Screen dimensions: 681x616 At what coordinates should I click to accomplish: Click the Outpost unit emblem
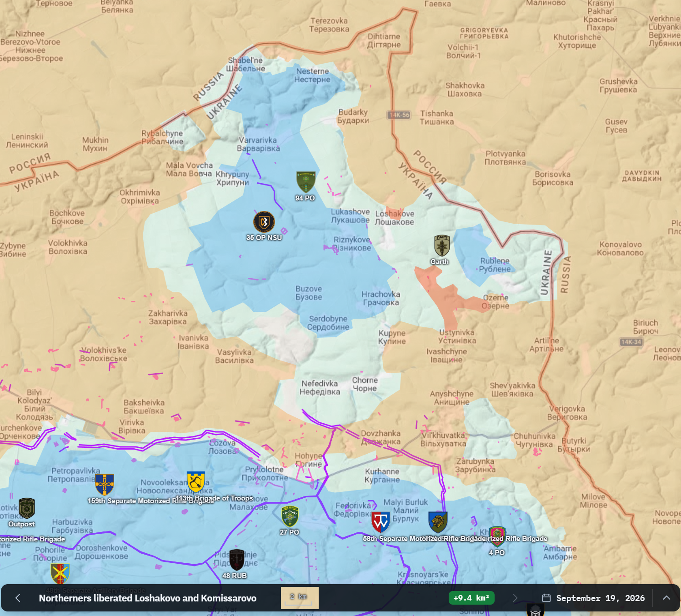point(27,508)
